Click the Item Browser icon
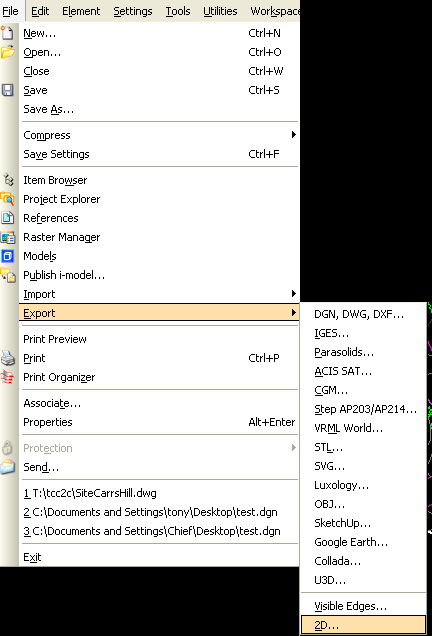Viewport: 432px width, 636px height. (x=8, y=180)
